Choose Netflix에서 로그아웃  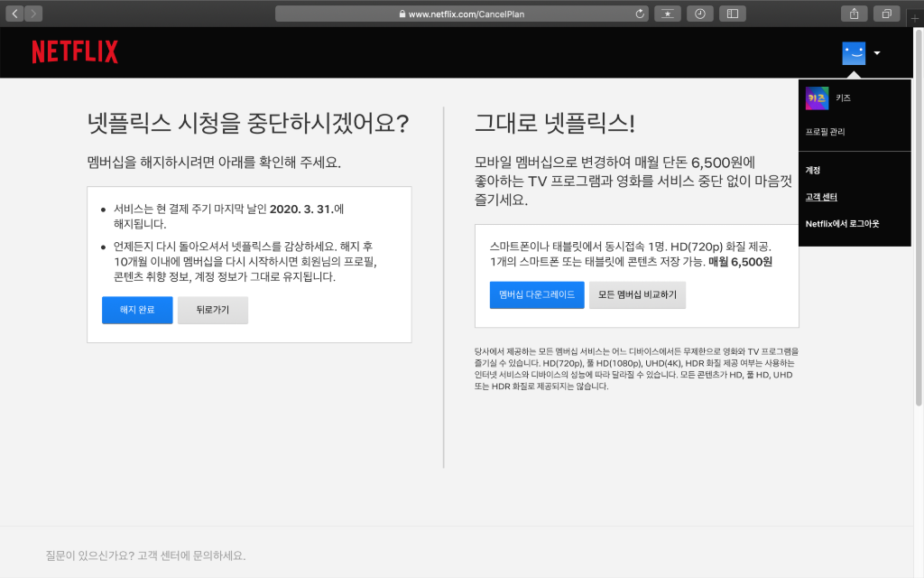pyautogui.click(x=842, y=224)
